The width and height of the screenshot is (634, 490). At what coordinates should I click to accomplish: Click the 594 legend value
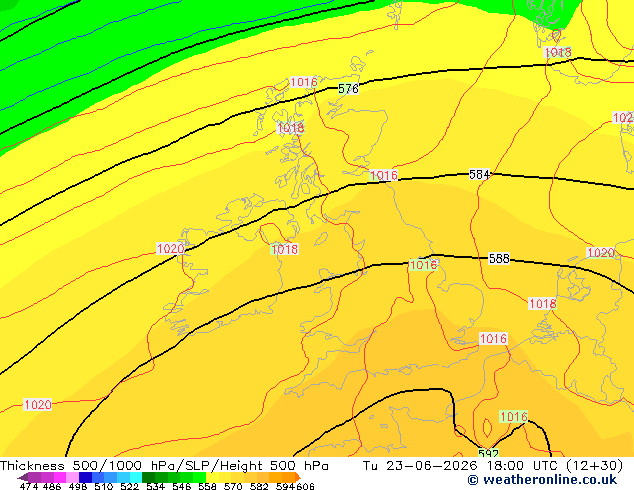click(285, 486)
